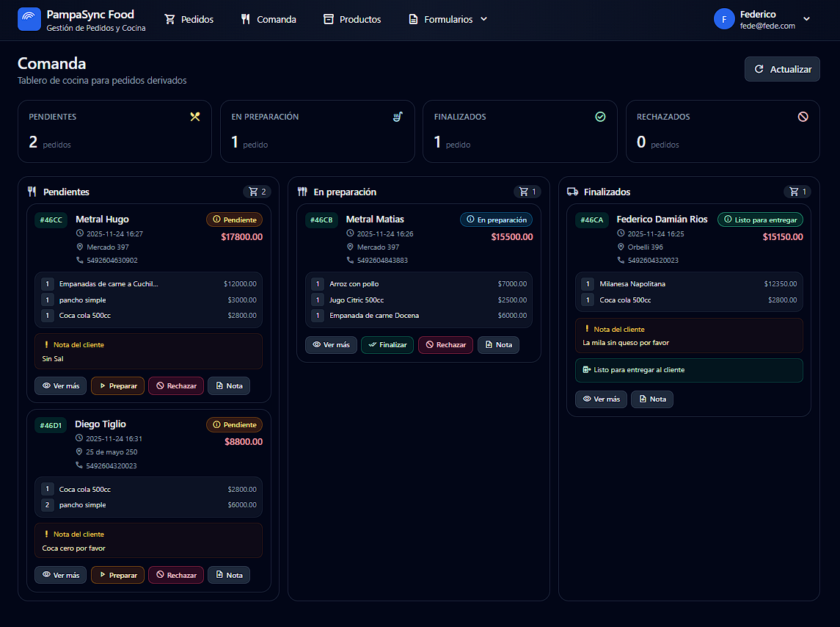Image resolution: width=840 pixels, height=627 pixels.
Task: Open the Productos section
Action: 352,19
